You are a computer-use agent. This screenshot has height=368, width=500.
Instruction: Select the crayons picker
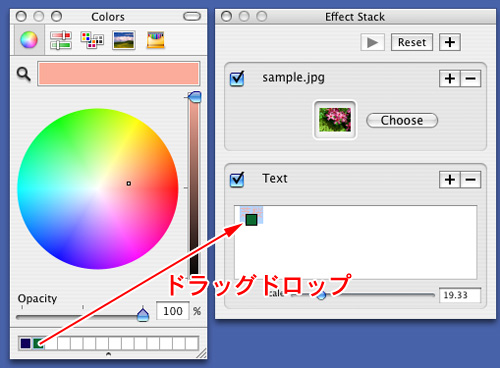pyautogui.click(x=156, y=40)
